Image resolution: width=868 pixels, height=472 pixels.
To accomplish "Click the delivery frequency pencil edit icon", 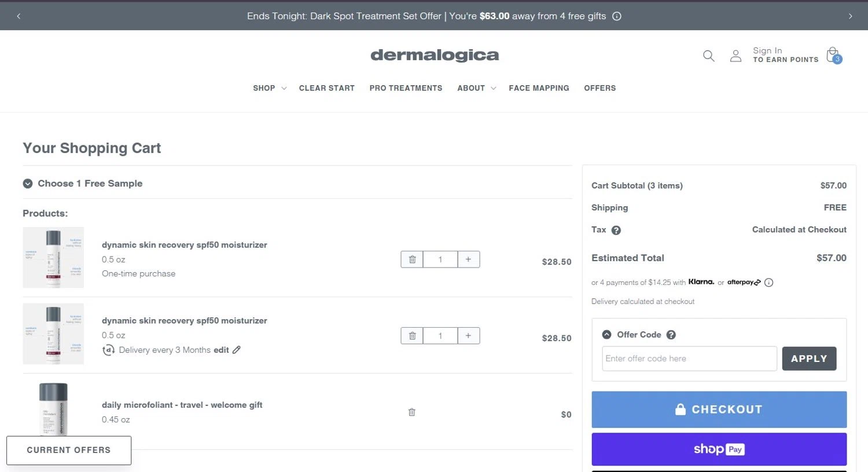I will click(236, 350).
